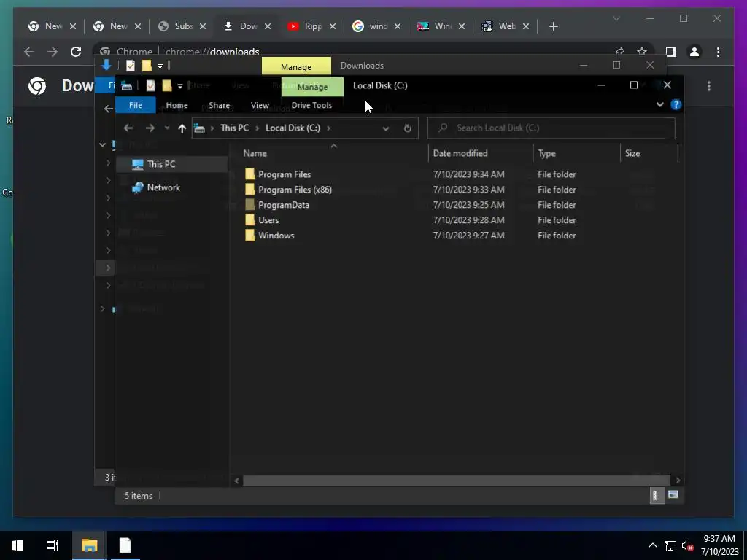
Task: Switch to the View ribbon tab
Action: [260, 105]
